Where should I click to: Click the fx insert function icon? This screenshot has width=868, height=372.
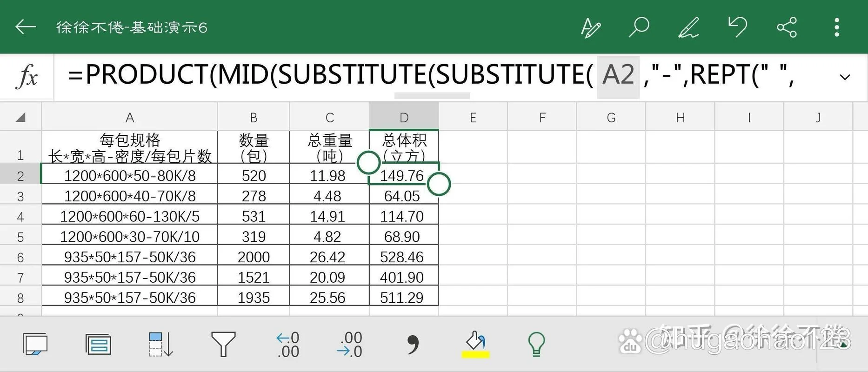pyautogui.click(x=27, y=77)
